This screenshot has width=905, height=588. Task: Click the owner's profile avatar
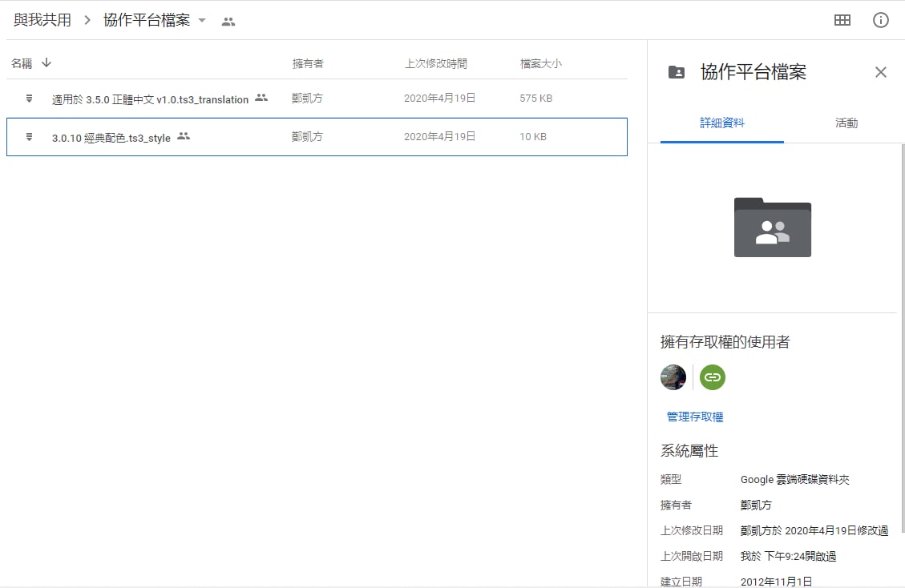673,377
